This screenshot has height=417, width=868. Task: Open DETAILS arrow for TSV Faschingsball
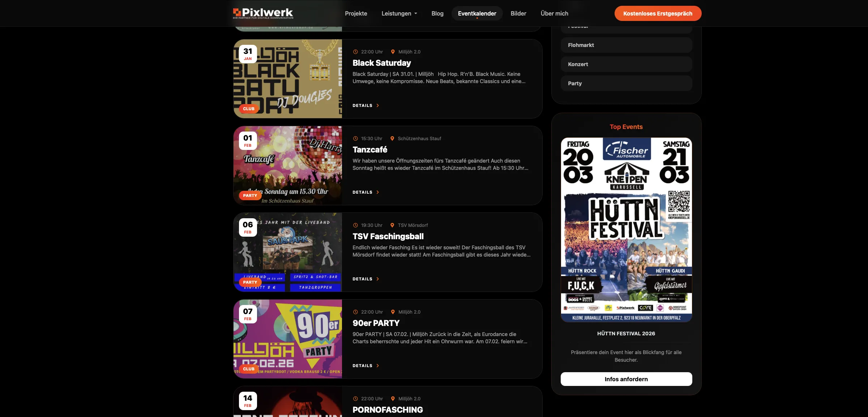pyautogui.click(x=377, y=279)
